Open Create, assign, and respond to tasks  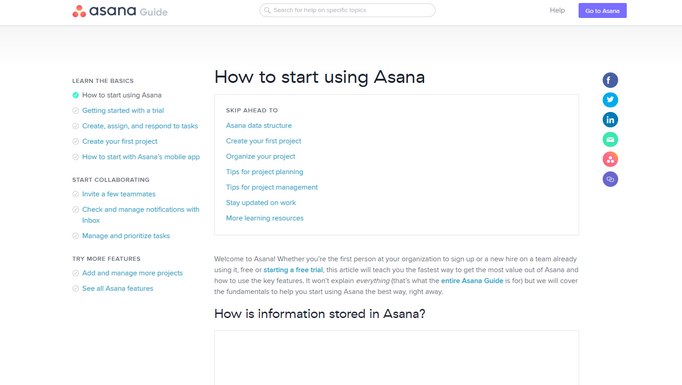point(140,126)
